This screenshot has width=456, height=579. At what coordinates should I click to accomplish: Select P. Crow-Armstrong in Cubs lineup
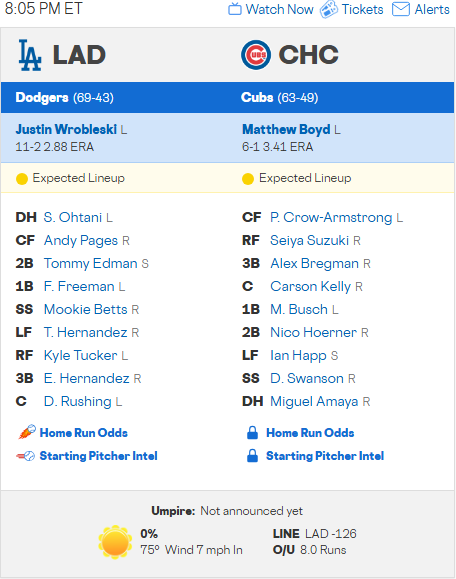pos(331,217)
